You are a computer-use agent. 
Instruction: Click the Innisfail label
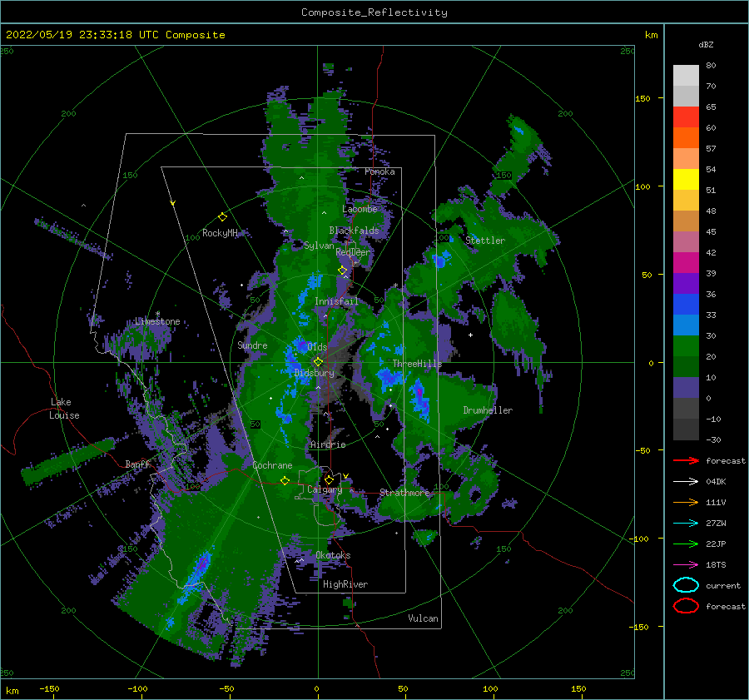pyautogui.click(x=336, y=301)
